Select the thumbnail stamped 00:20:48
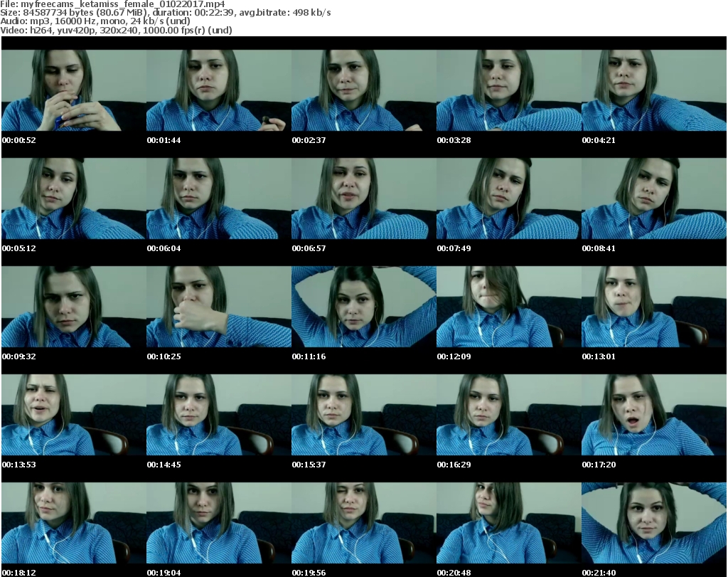The width and height of the screenshot is (728, 577). coord(509,523)
